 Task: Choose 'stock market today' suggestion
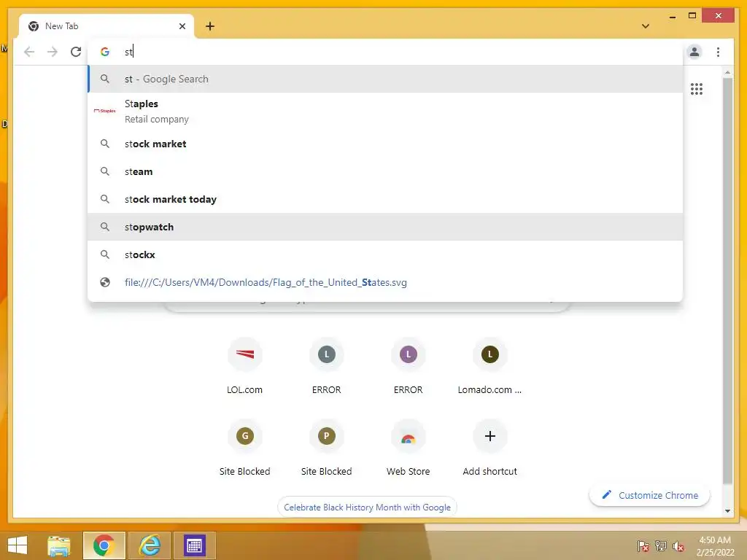(385, 199)
